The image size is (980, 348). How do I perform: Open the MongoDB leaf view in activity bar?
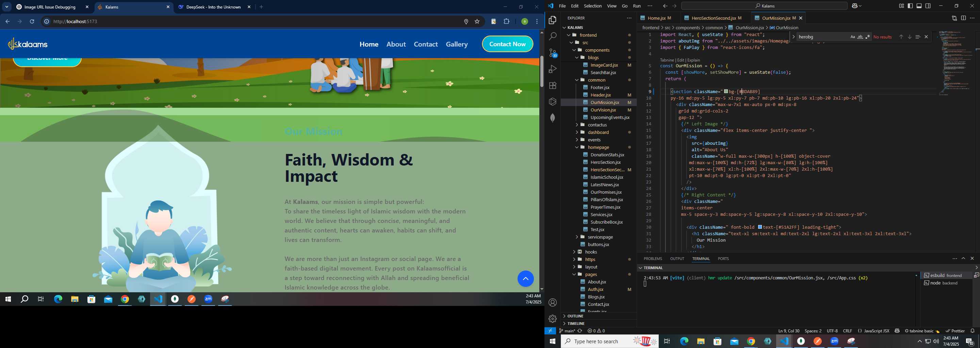552,118
